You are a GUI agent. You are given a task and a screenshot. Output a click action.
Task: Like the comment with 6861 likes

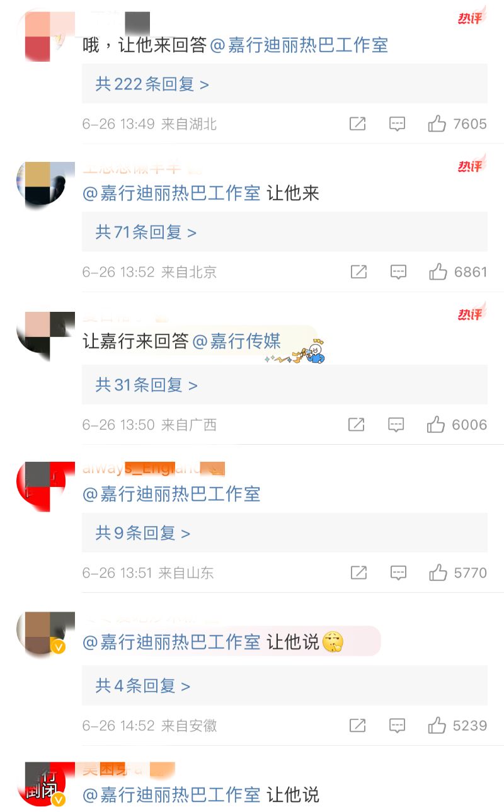point(438,272)
